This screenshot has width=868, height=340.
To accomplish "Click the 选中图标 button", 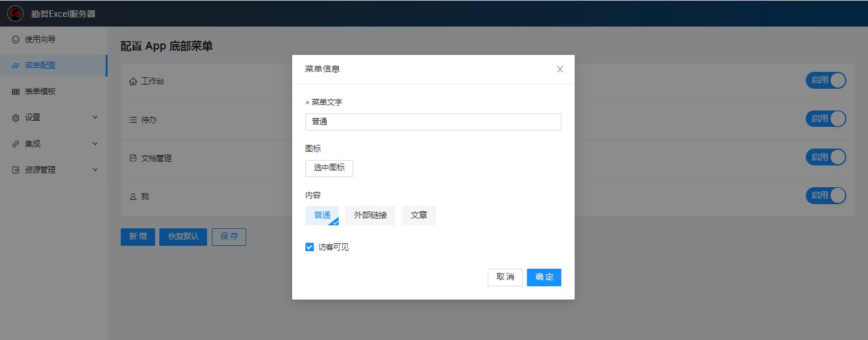I will point(329,168).
